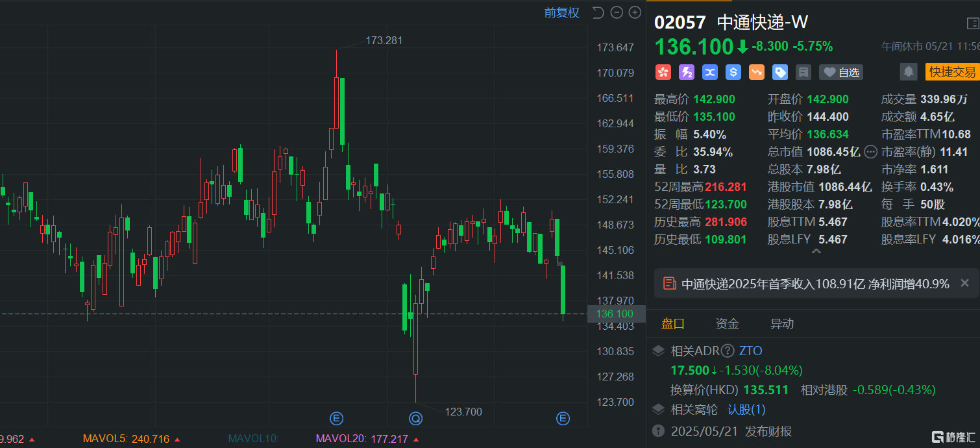Viewport: 980px width, 448px height.
Task: Click the 量比 value 3.73
Action: pos(704,169)
